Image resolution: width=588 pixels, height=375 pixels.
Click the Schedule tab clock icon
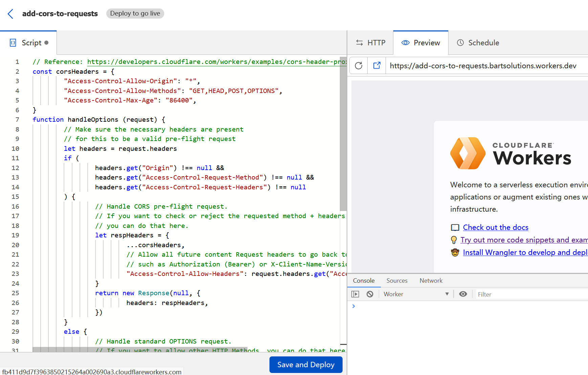tap(460, 43)
